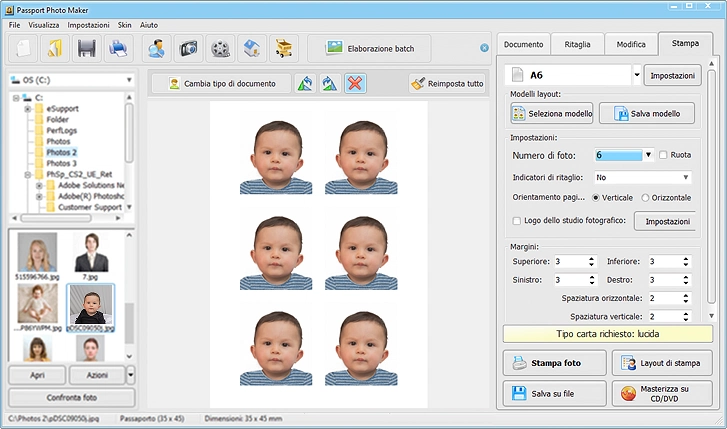Select the Photos 2 folder
The image size is (727, 429).
point(61,152)
